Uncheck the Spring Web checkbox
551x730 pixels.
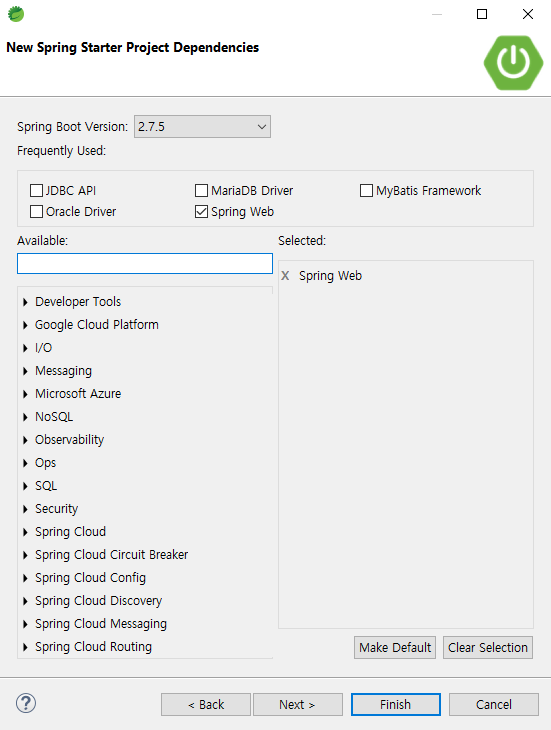point(202,211)
